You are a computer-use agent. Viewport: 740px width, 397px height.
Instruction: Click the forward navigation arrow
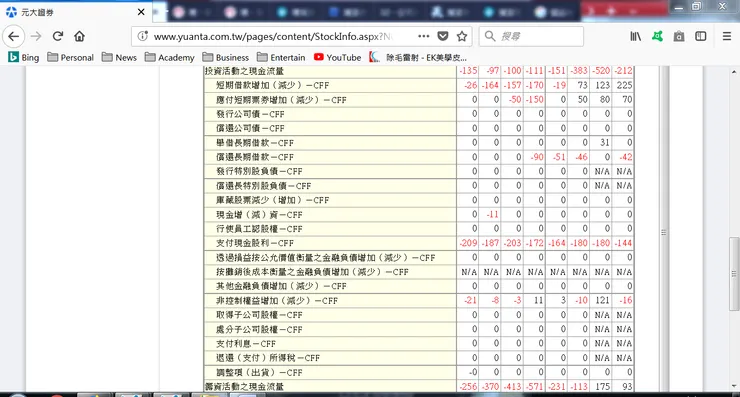pyautogui.click(x=36, y=36)
